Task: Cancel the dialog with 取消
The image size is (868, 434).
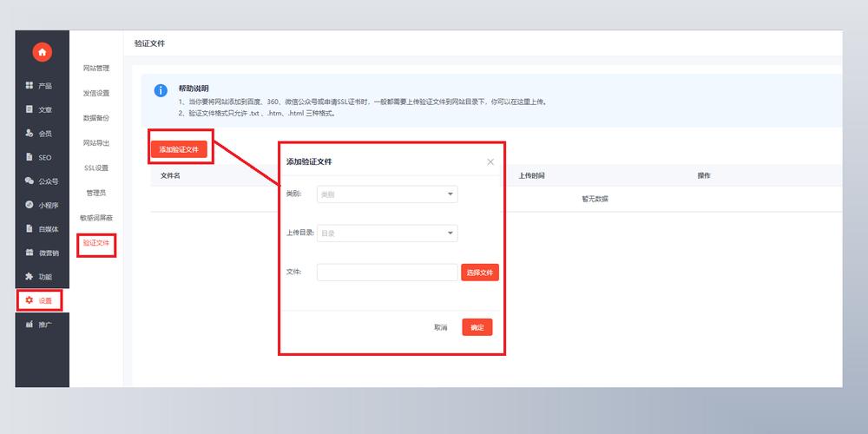Action: point(440,327)
